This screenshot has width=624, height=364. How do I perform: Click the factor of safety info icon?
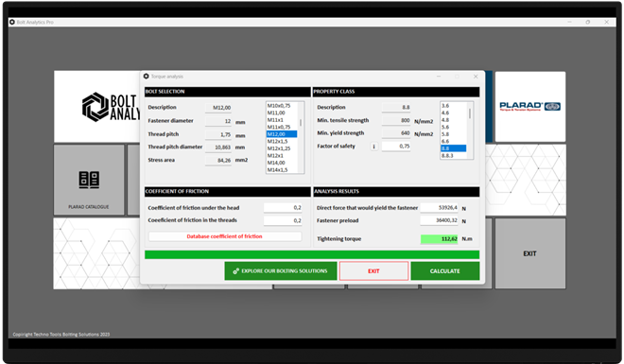[373, 147]
